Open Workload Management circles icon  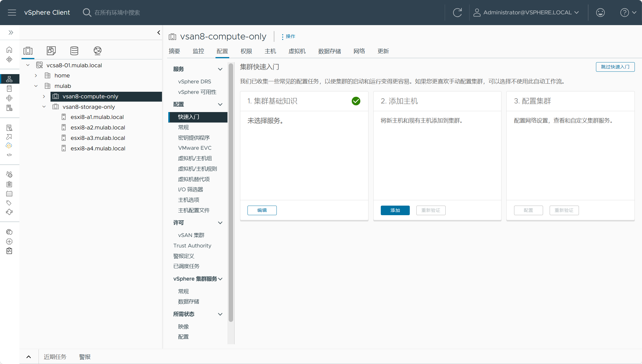[x=9, y=98]
